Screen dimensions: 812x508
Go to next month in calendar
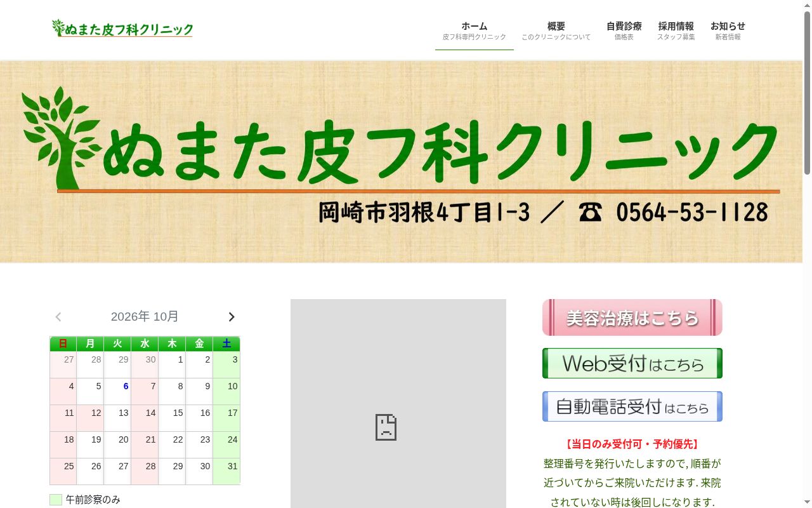[232, 317]
